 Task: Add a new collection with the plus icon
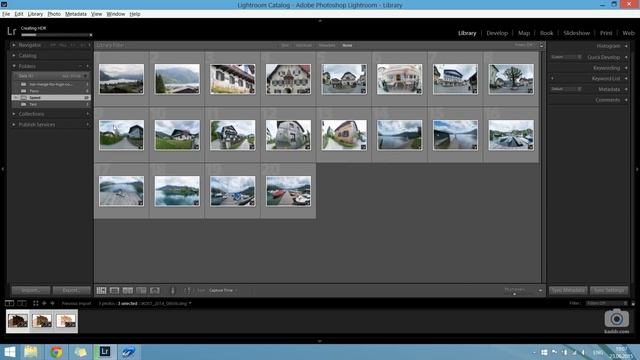point(87,114)
